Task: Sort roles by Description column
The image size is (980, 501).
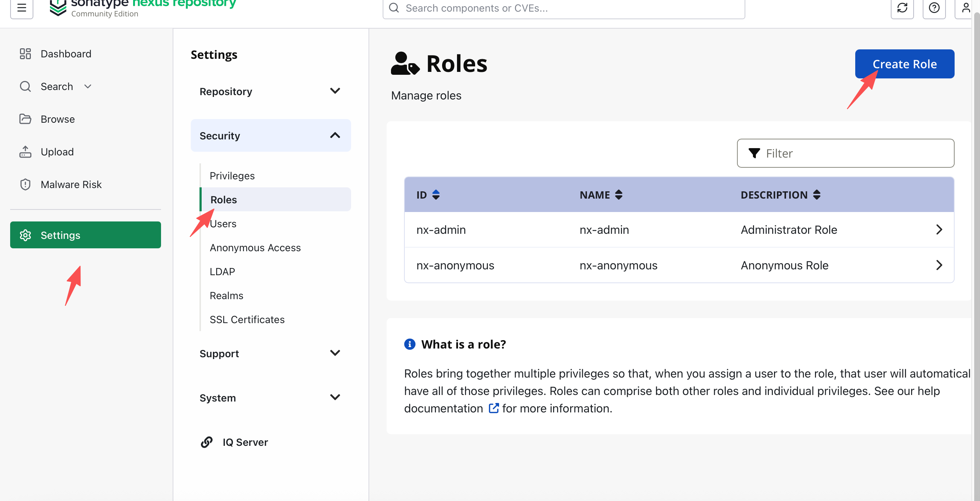Action: click(x=816, y=195)
